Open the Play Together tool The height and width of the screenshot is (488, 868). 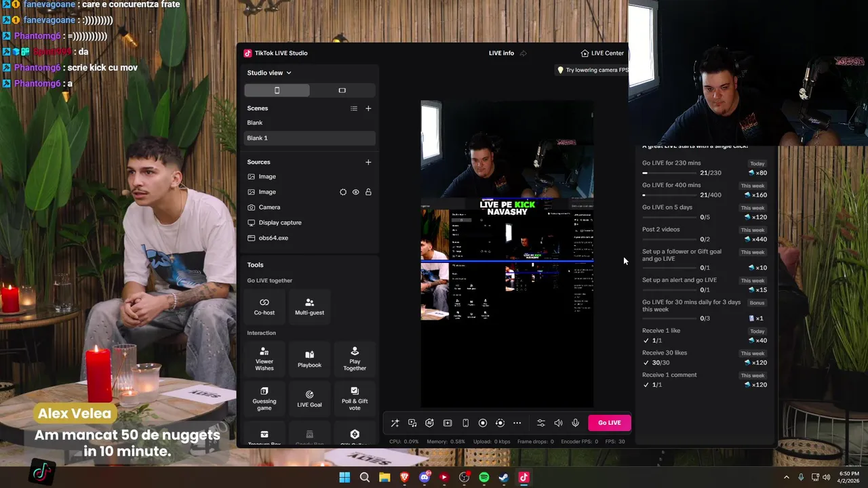[355, 359]
